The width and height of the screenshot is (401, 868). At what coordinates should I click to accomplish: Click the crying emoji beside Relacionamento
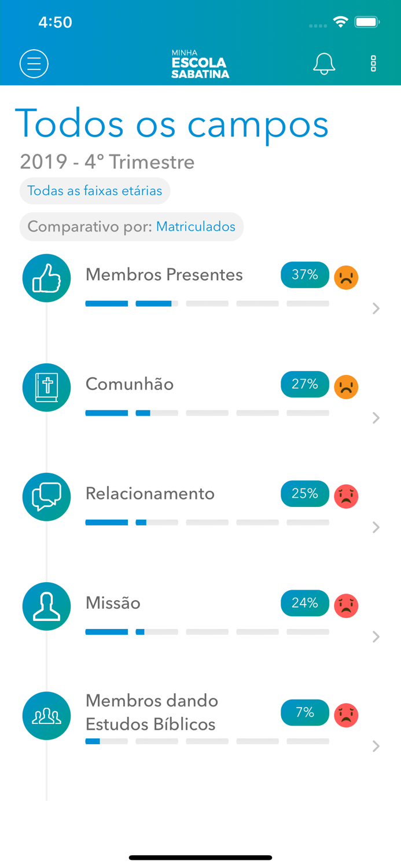point(346,496)
